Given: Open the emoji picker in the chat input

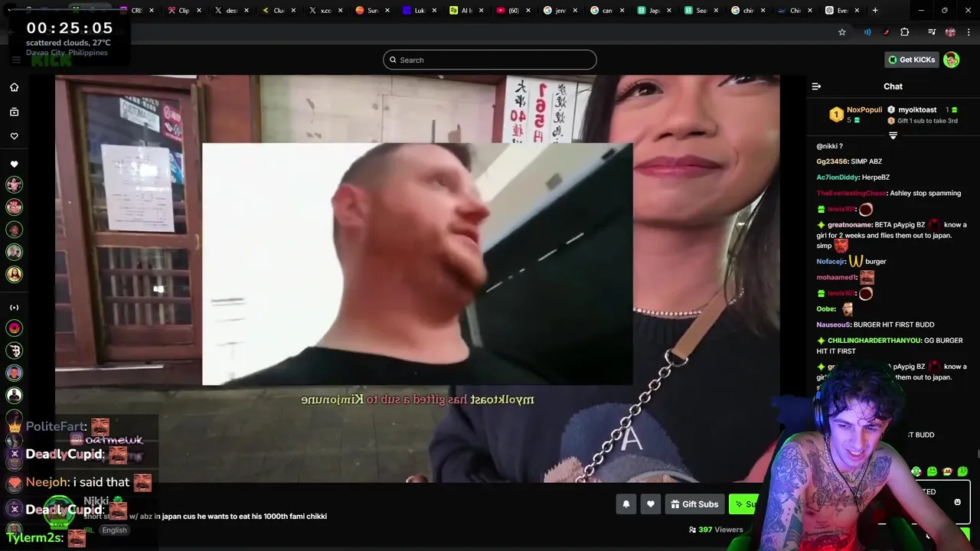Looking at the screenshot, I should coord(957,502).
